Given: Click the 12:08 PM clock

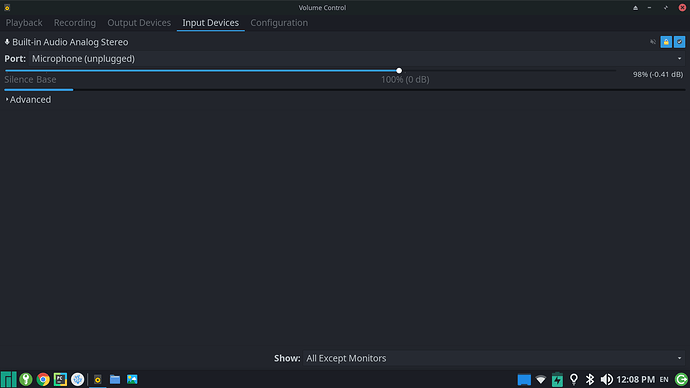Looking at the screenshot, I should pos(635,379).
